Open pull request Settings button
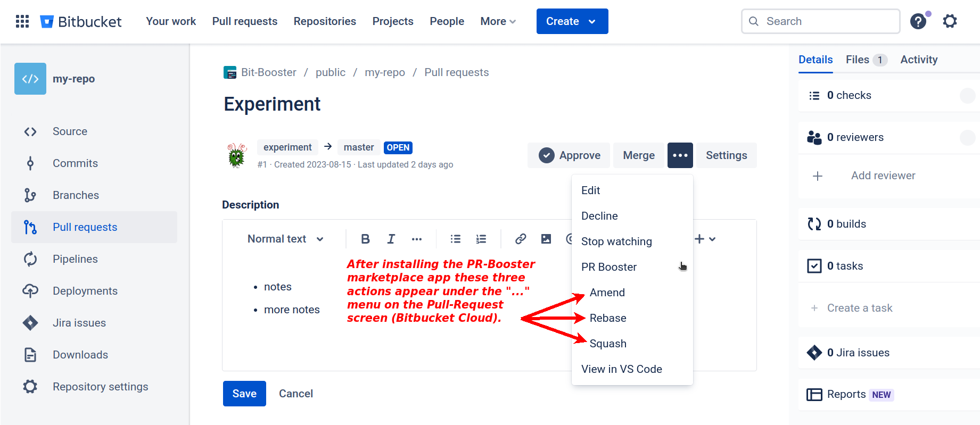980x425 pixels. click(727, 155)
